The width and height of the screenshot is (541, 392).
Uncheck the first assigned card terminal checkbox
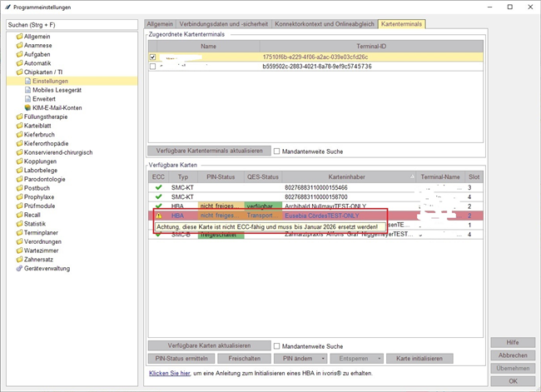pyautogui.click(x=152, y=57)
